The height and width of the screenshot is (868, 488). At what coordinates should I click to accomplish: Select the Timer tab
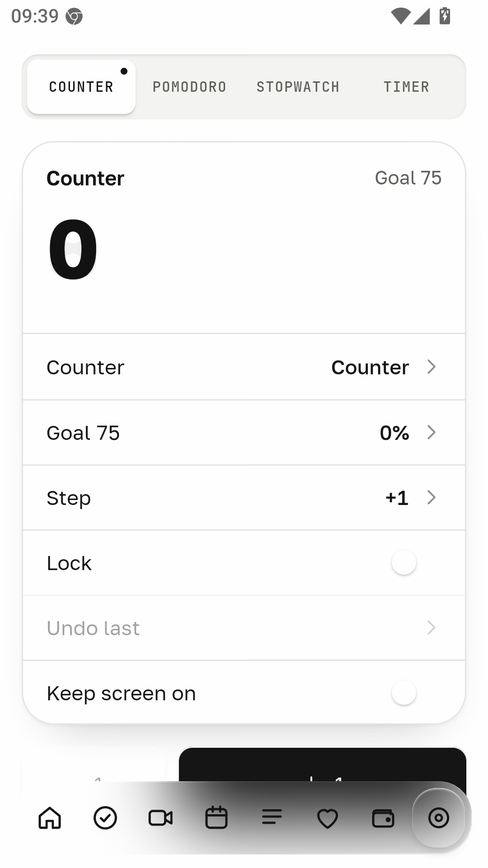(406, 87)
